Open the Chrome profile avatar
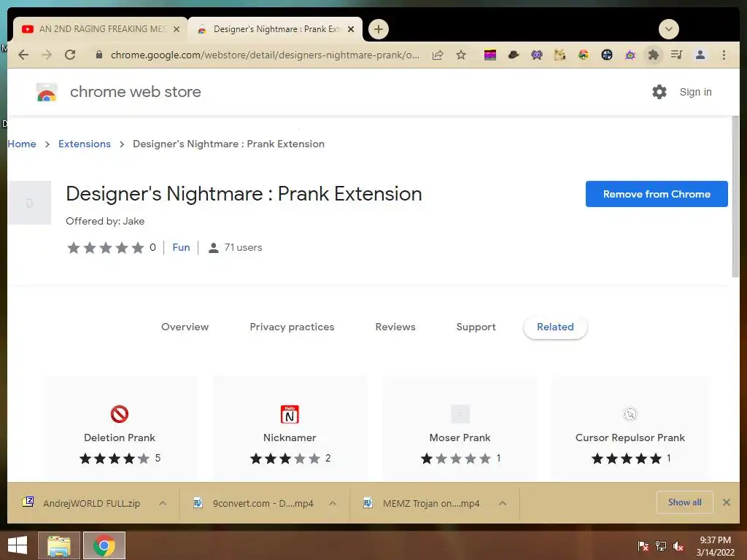The image size is (747, 560). tap(700, 55)
